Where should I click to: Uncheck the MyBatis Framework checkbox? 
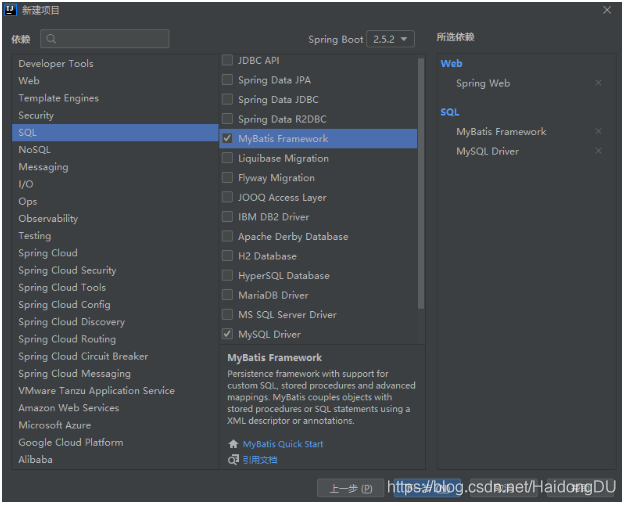click(228, 139)
